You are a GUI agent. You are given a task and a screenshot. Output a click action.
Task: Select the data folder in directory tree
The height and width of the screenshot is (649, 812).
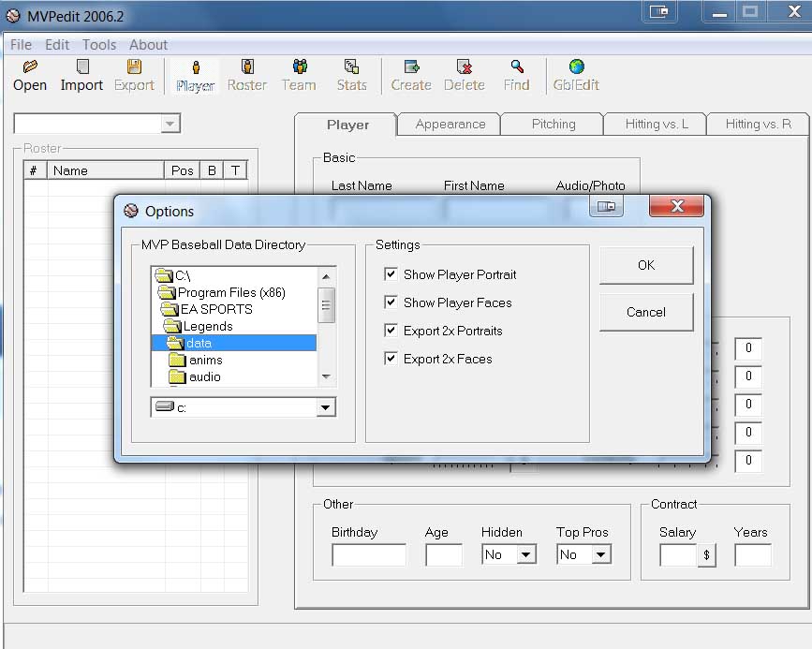(233, 343)
